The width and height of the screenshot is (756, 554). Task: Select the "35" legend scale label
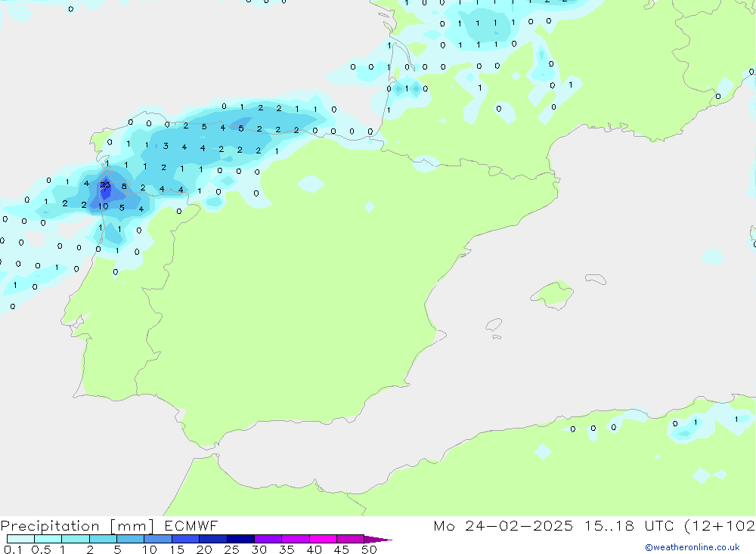tap(287, 549)
